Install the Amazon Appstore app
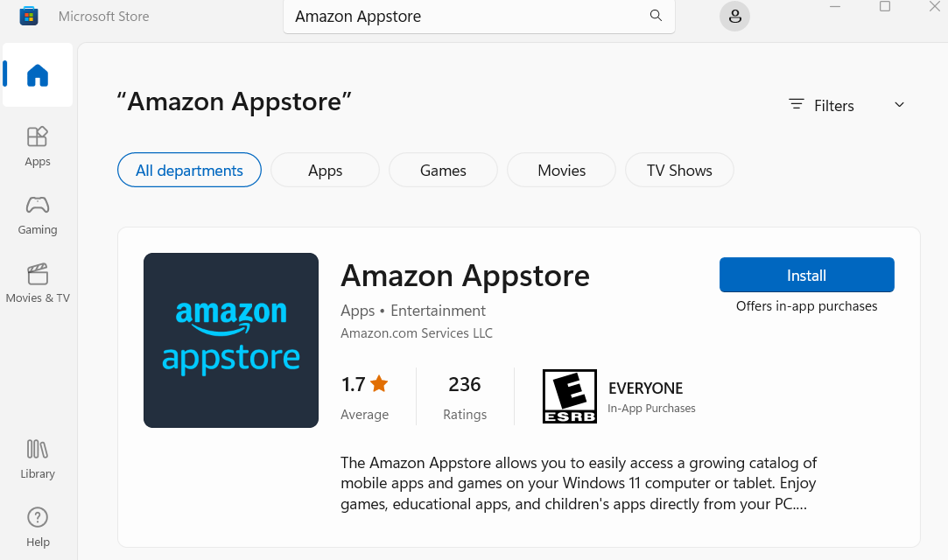948x560 pixels. tap(806, 276)
